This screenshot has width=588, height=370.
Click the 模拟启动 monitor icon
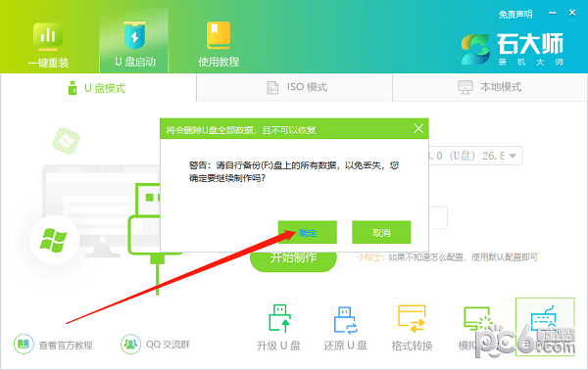(x=478, y=319)
